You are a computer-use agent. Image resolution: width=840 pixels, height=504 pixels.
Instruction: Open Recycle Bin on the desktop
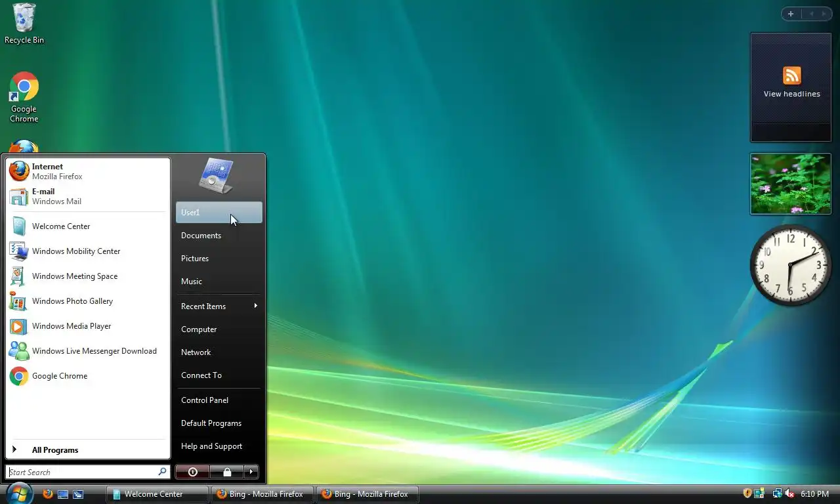[24, 24]
